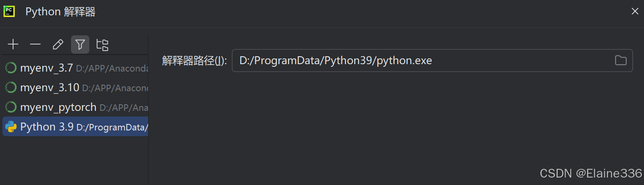Click the PyCharm logo in title bar

(x=9, y=11)
